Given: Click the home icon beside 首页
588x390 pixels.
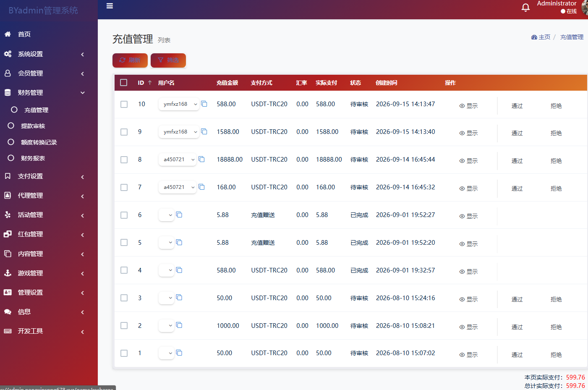Looking at the screenshot, I should 8,34.
